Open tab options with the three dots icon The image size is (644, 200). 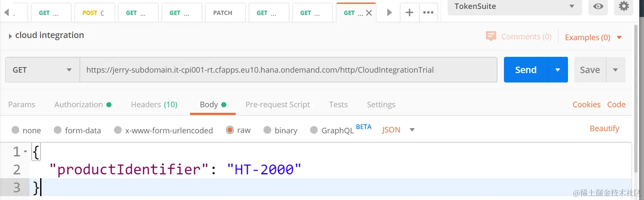[428, 12]
